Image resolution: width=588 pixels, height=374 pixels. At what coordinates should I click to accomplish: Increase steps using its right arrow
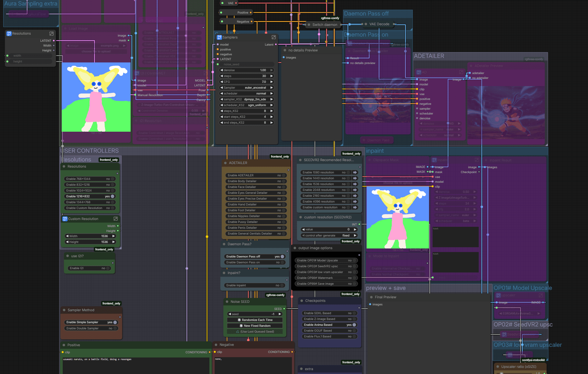(272, 76)
